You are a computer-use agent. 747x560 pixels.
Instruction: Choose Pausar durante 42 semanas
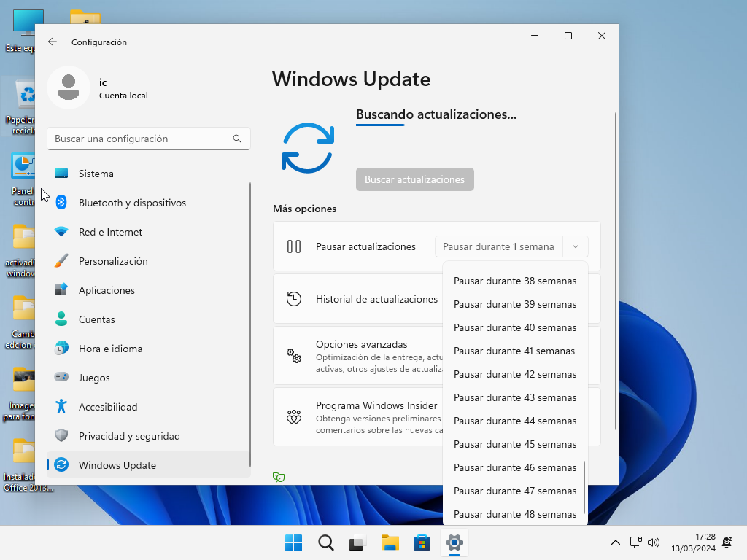pos(515,374)
